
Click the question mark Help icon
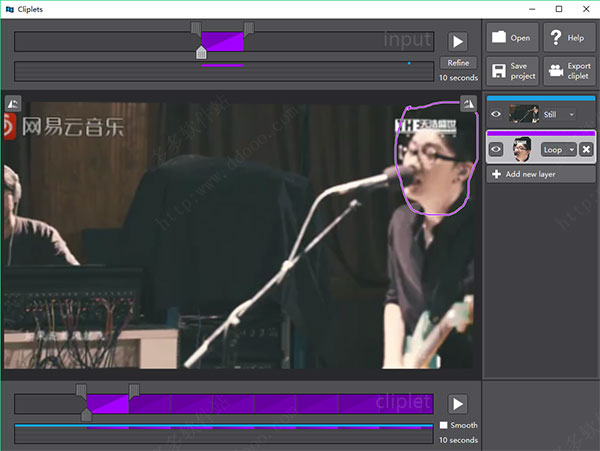click(x=556, y=37)
